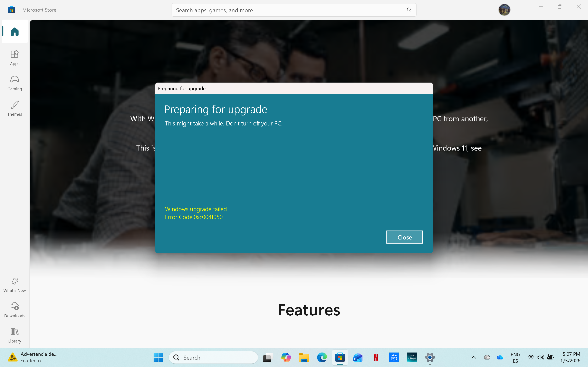Launch Copilot from the taskbar
588x367 pixels.
[x=286, y=357]
